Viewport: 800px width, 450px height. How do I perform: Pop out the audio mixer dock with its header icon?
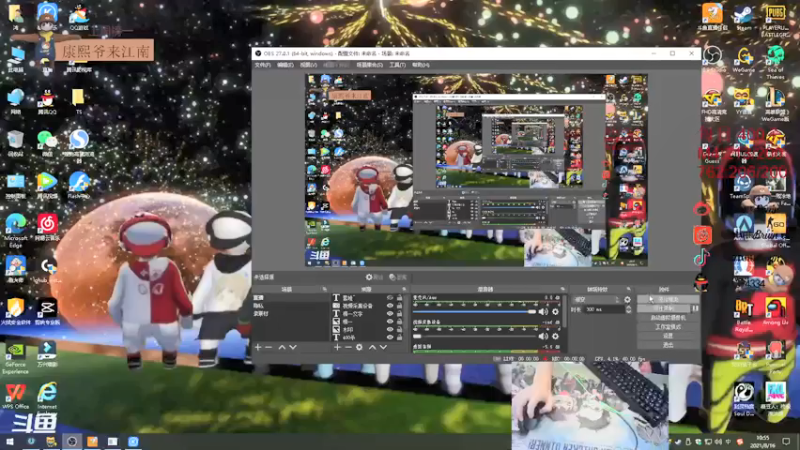click(x=562, y=289)
